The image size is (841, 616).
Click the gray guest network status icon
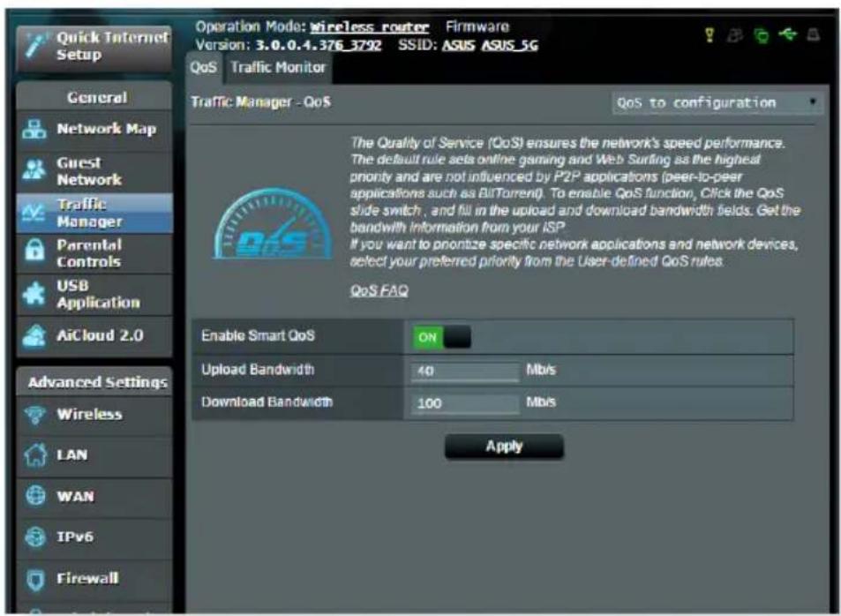(735, 35)
